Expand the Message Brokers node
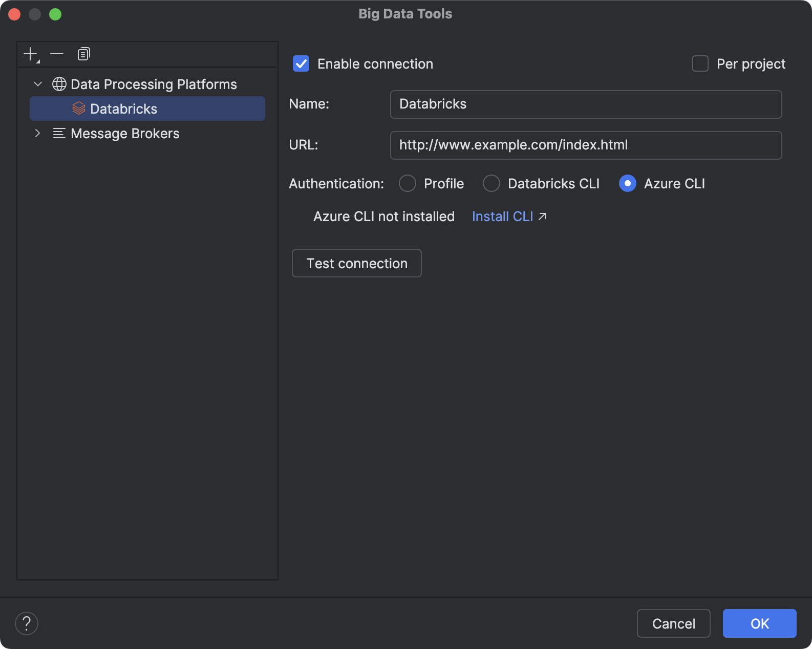Image resolution: width=812 pixels, height=649 pixels. click(38, 134)
